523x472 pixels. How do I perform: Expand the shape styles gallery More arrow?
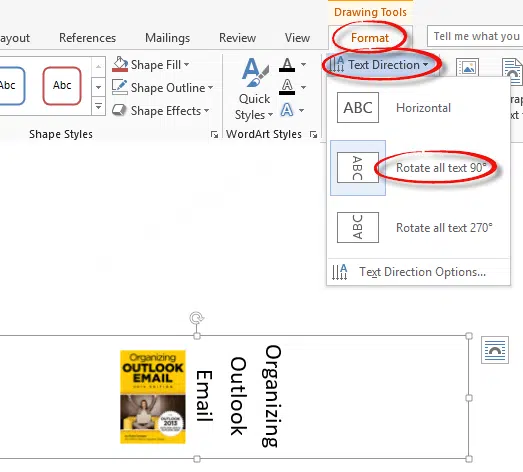(98, 106)
